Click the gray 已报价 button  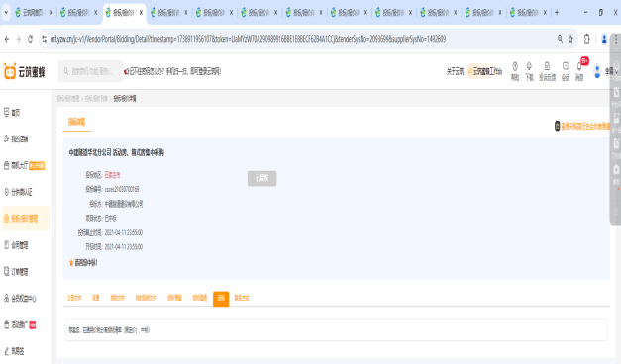261,178
